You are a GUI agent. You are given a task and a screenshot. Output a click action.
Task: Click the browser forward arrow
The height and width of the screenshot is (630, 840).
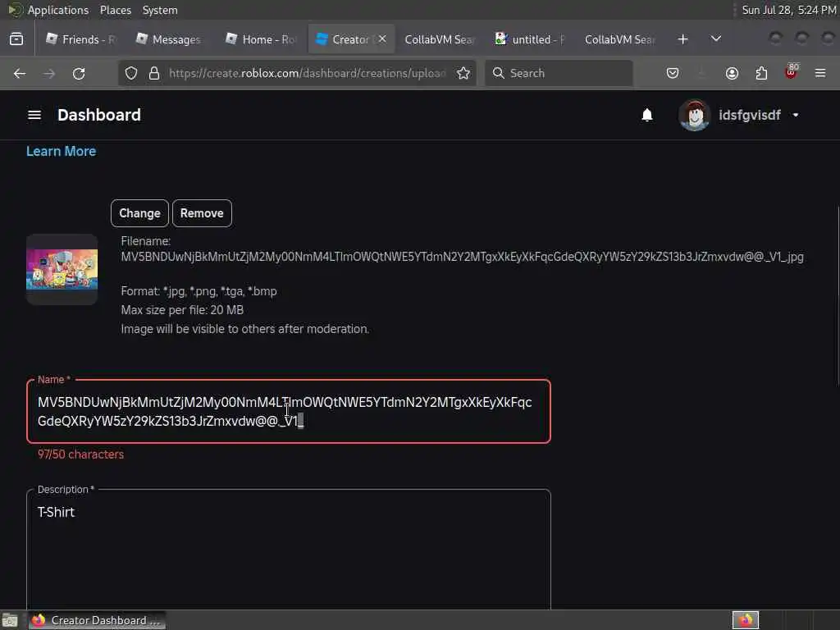pyautogui.click(x=49, y=73)
